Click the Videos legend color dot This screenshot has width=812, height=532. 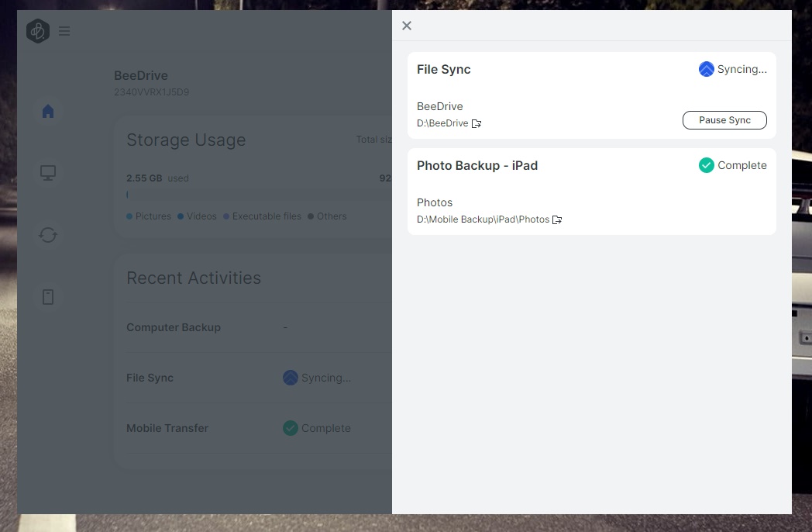pyautogui.click(x=181, y=216)
